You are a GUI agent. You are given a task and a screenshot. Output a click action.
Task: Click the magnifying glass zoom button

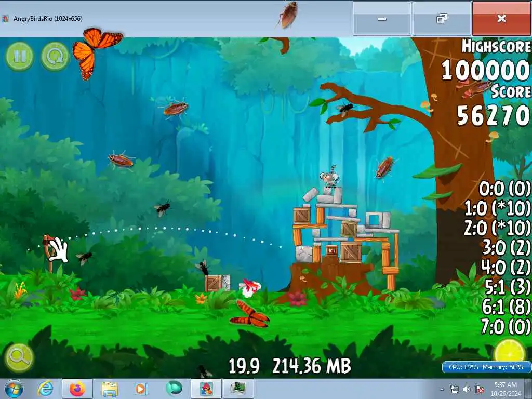pyautogui.click(x=19, y=357)
